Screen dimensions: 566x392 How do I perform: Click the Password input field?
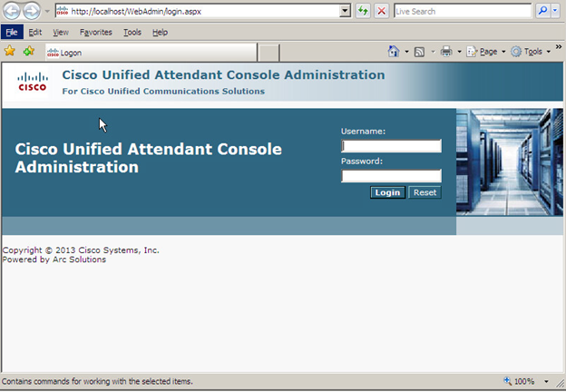tap(391, 176)
